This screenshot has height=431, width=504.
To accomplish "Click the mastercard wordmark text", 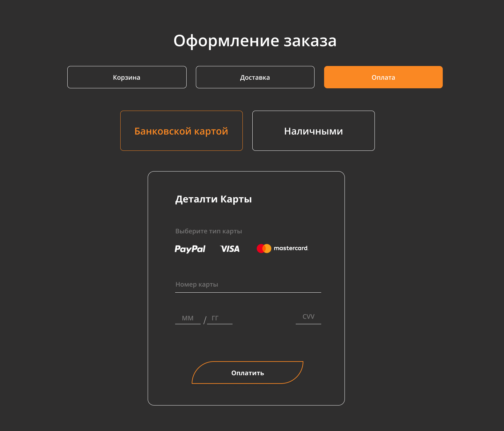I will (291, 248).
